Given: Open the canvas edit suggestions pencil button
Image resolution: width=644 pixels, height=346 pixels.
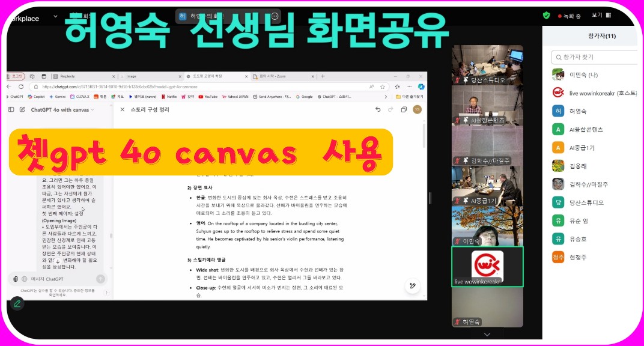Looking at the screenshot, I should [x=412, y=287].
